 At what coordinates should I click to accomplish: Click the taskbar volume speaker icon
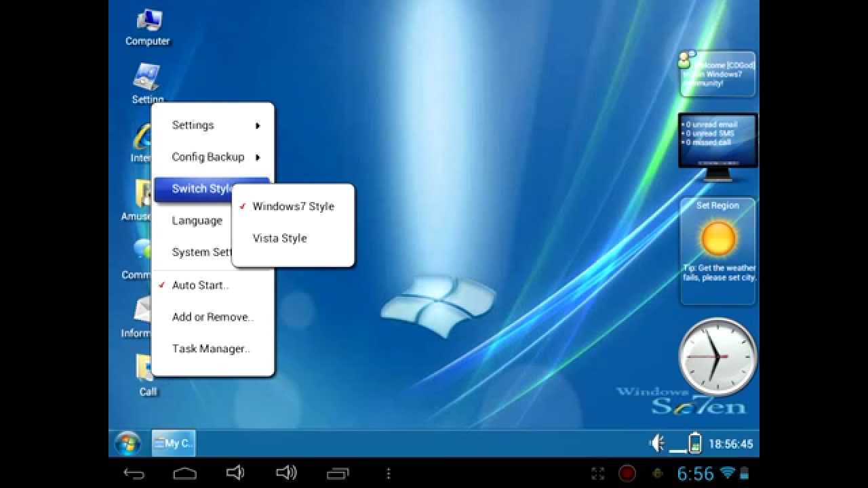[x=656, y=443]
